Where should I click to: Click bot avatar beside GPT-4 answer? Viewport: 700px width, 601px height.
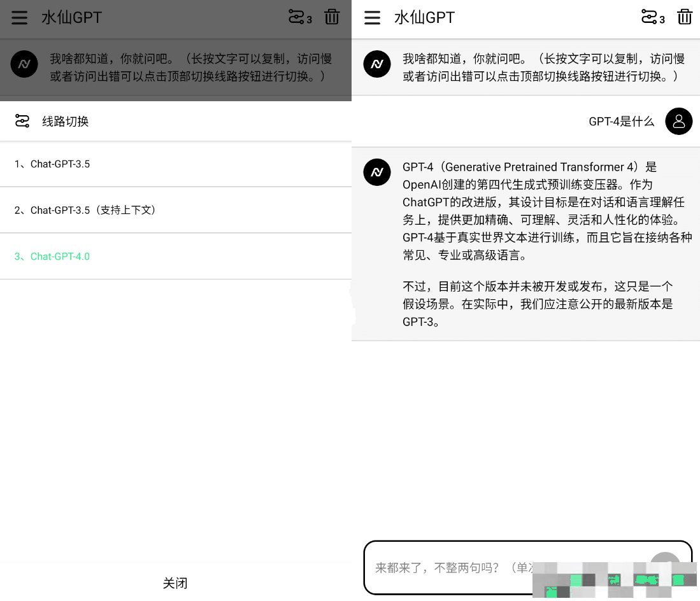377,172
